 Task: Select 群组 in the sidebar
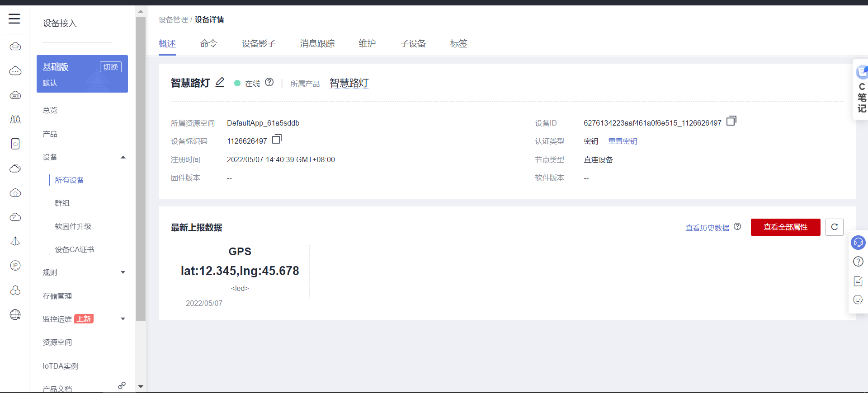[62, 203]
